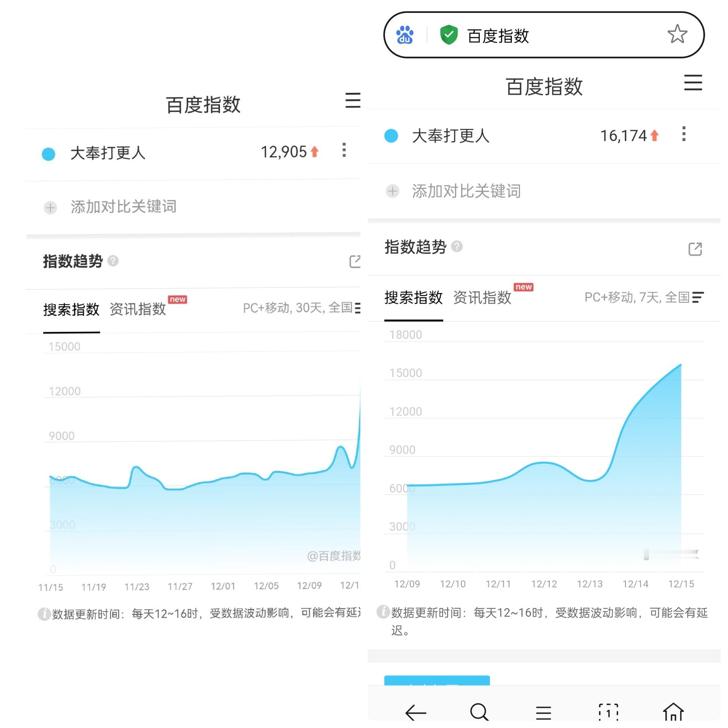Open the filter icon next to 7天, 全国

coord(698,297)
